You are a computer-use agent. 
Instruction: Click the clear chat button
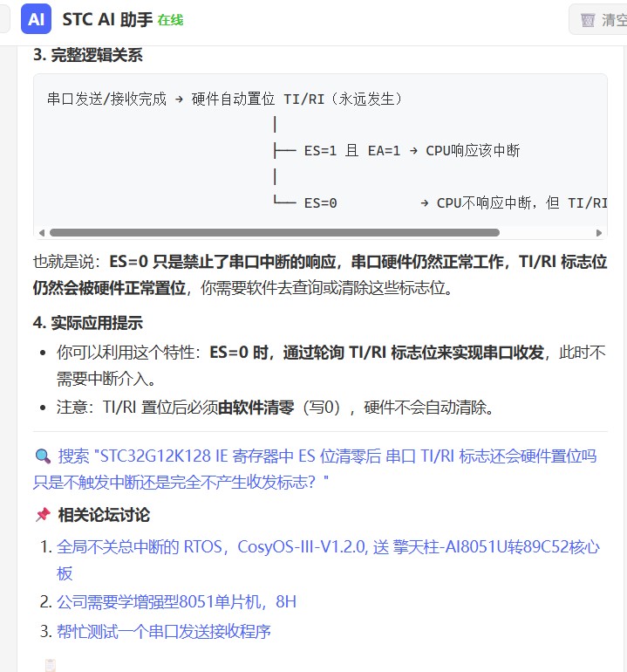600,20
